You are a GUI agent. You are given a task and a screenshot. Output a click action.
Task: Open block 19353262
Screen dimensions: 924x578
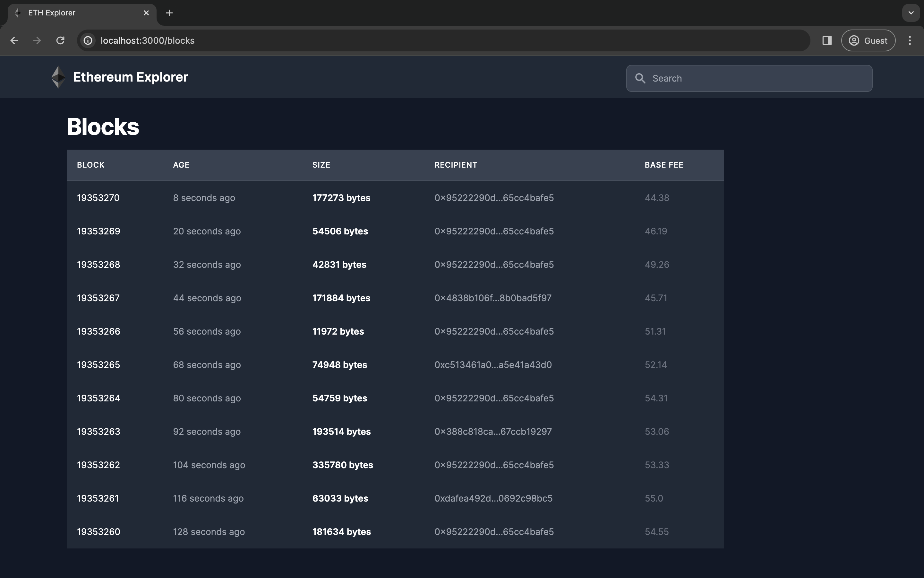pos(98,465)
